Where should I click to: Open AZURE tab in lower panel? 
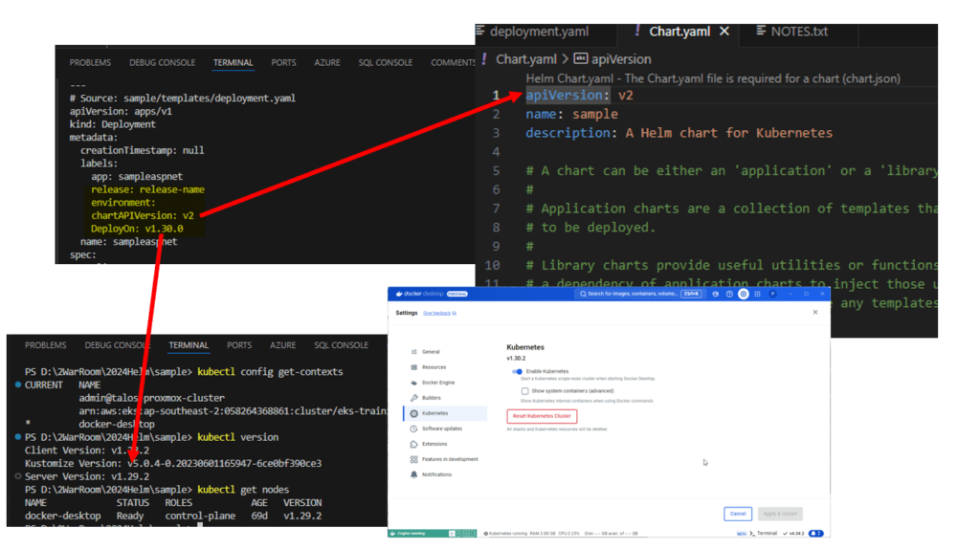pos(283,345)
